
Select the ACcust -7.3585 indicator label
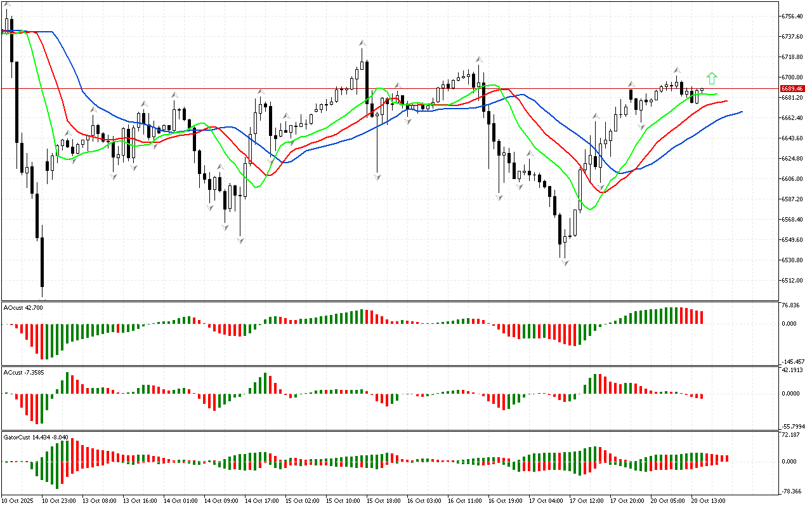tap(23, 372)
